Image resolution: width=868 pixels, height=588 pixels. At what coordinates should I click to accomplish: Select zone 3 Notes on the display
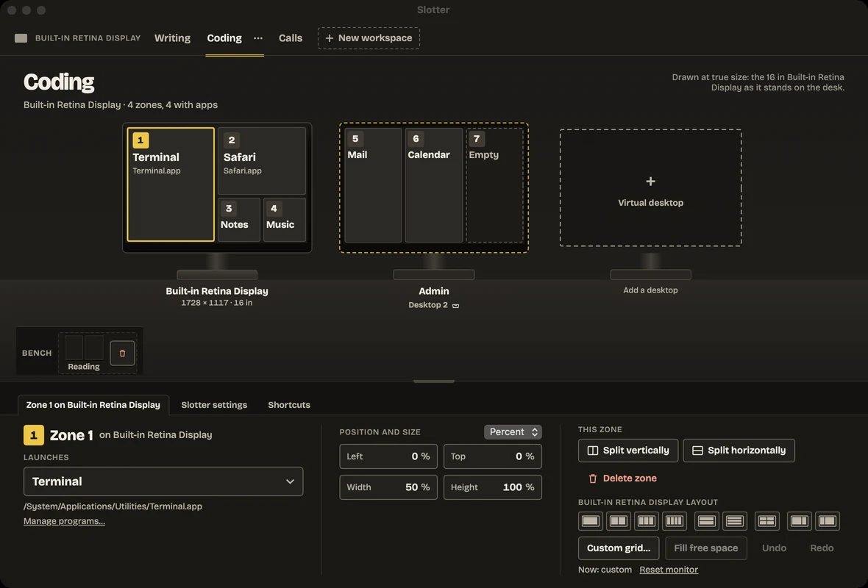pos(239,220)
